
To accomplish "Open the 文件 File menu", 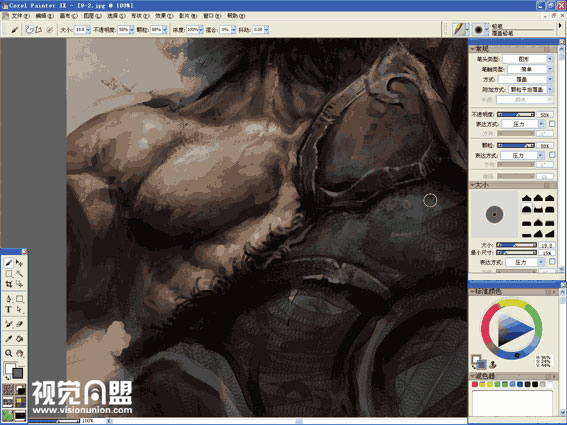I will pyautogui.click(x=20, y=16).
